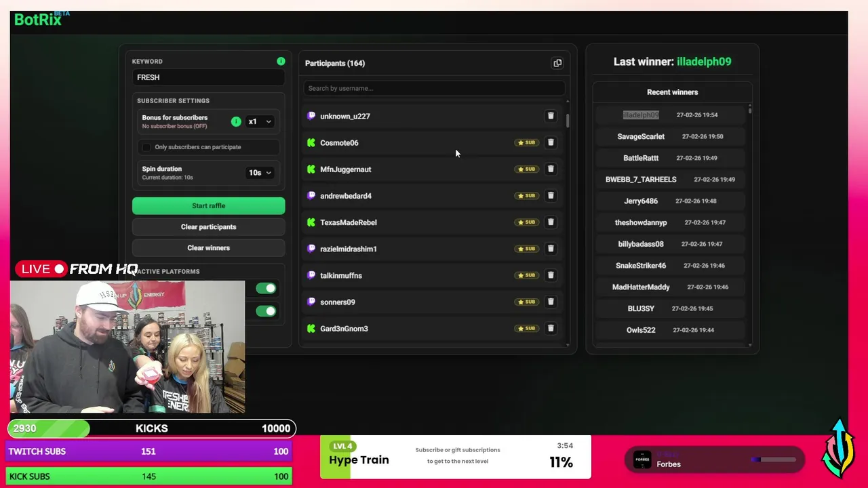Click Kick icon beside Gard3nGnom3
The image size is (868, 488).
(311, 328)
